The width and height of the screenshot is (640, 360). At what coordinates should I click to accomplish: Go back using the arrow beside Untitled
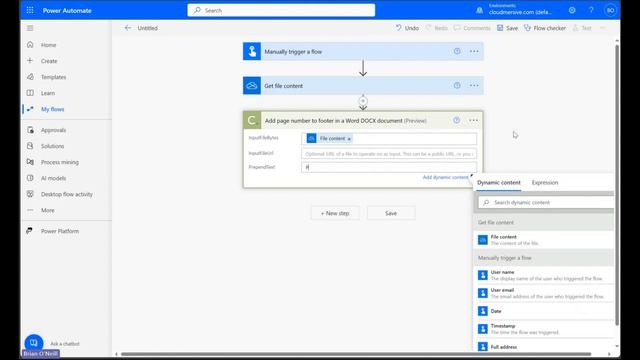click(x=128, y=28)
